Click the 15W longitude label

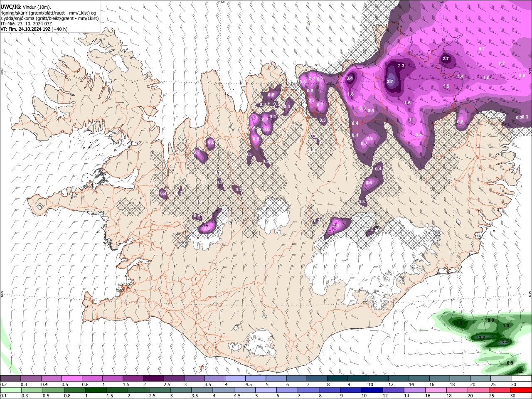tap(440, 2)
